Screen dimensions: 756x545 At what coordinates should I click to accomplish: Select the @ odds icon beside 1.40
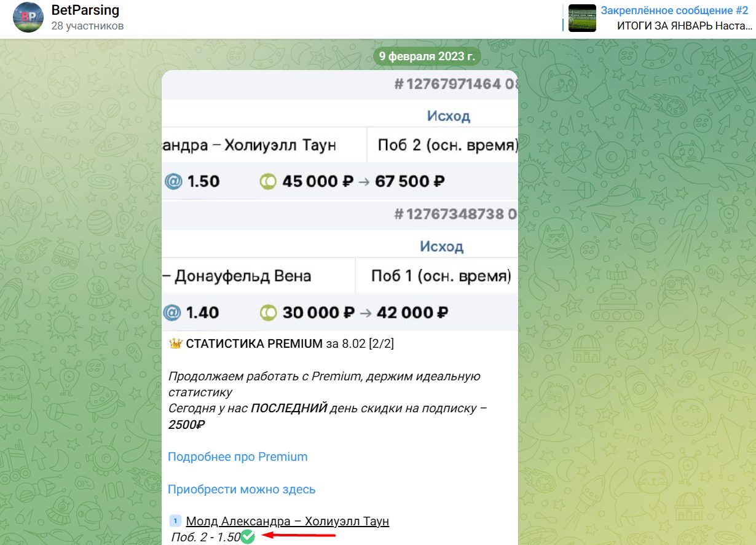(171, 312)
